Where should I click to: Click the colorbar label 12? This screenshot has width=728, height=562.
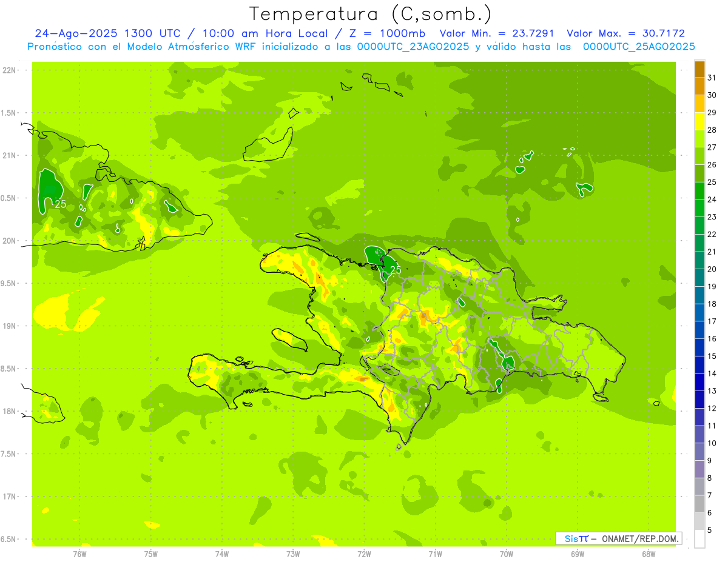[x=712, y=408]
